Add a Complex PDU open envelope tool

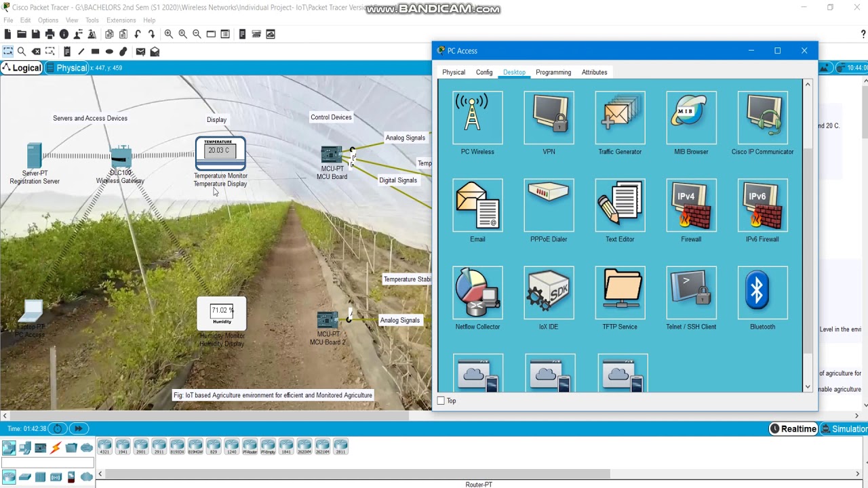pyautogui.click(x=155, y=52)
